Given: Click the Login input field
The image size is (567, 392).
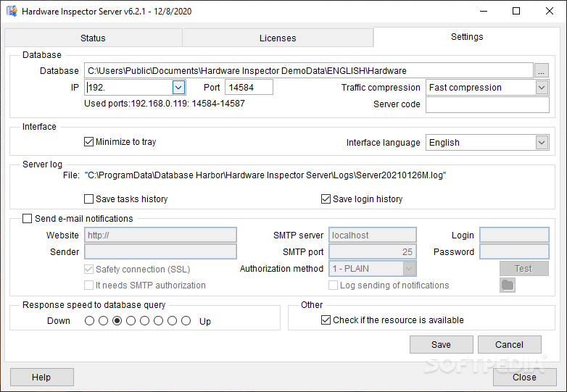Looking at the screenshot, I should (514, 235).
